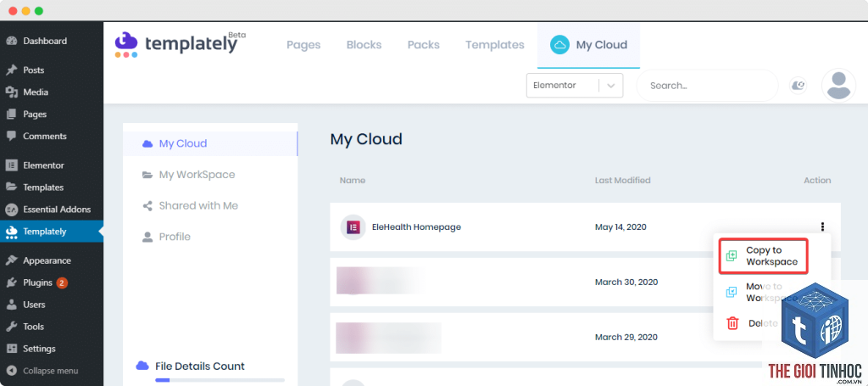Open EleHealth Homepage template
Image resolution: width=868 pixels, height=386 pixels.
coord(416,227)
